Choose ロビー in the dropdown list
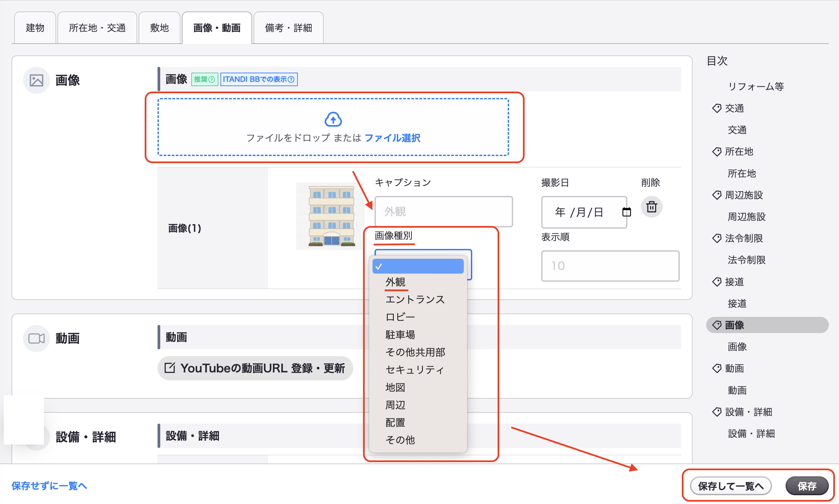 point(417,317)
